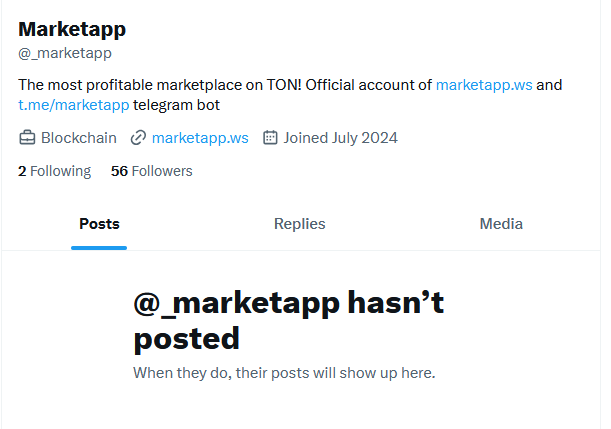Follow the t.me/marketapp telegram link
611x429 pixels.
pyautogui.click(x=74, y=105)
